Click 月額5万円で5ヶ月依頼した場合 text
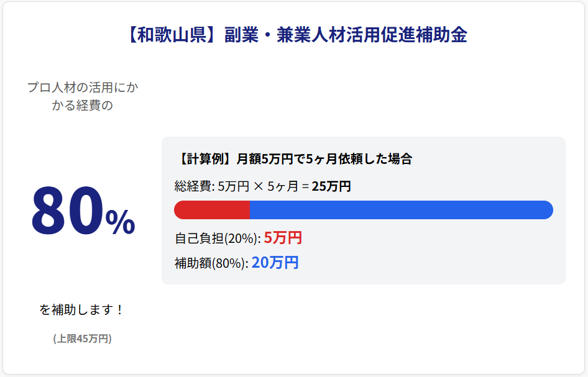 point(324,159)
